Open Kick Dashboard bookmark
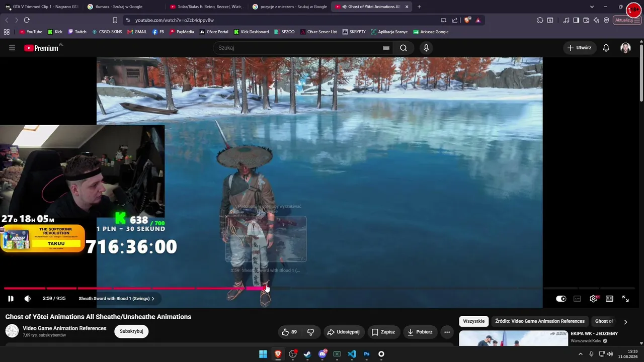The height and width of the screenshot is (362, 644). 251,32
